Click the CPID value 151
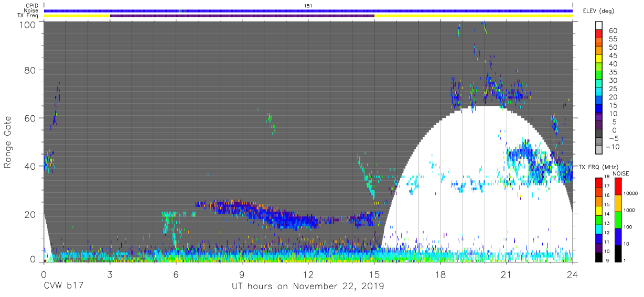644x297 pixels. [308, 6]
